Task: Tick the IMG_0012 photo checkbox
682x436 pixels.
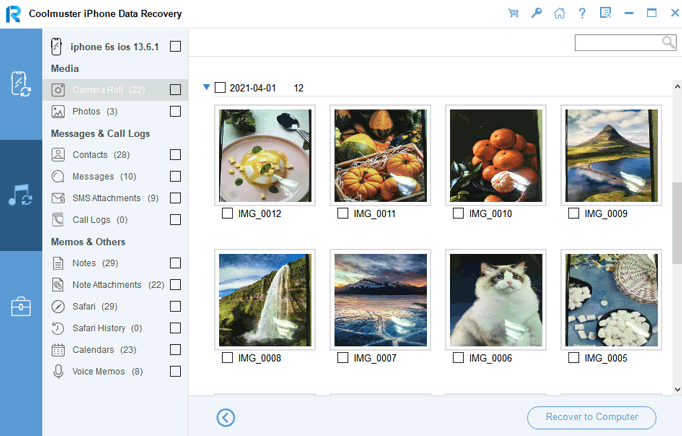Action: tap(227, 213)
